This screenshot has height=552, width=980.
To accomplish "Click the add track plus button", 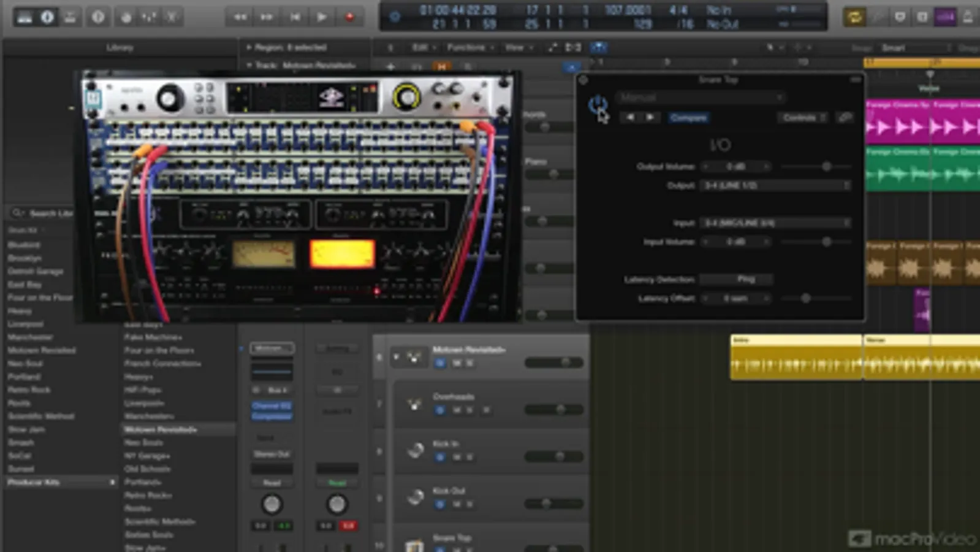I will tap(390, 66).
